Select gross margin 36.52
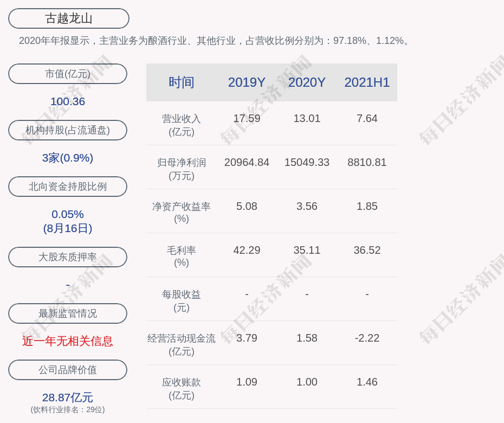504x423 pixels. (x=367, y=250)
